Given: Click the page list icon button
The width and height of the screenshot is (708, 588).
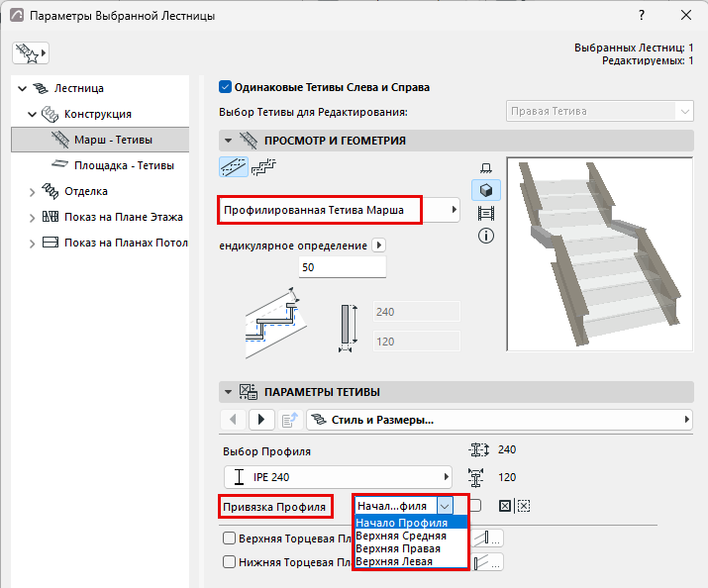Looking at the screenshot, I should point(289,420).
